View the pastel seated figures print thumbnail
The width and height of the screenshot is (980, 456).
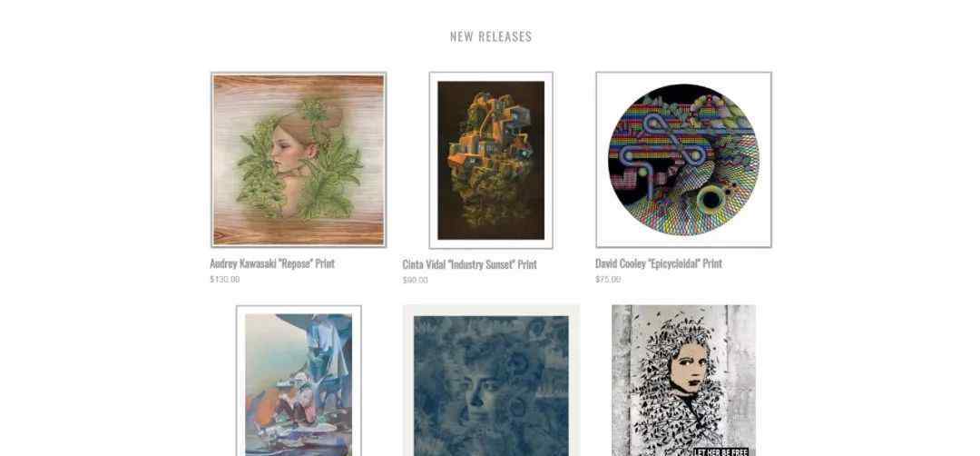[x=299, y=381]
